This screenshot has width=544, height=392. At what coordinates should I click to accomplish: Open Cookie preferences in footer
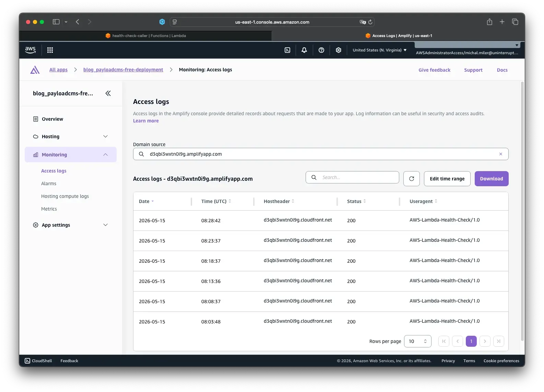[501, 361]
